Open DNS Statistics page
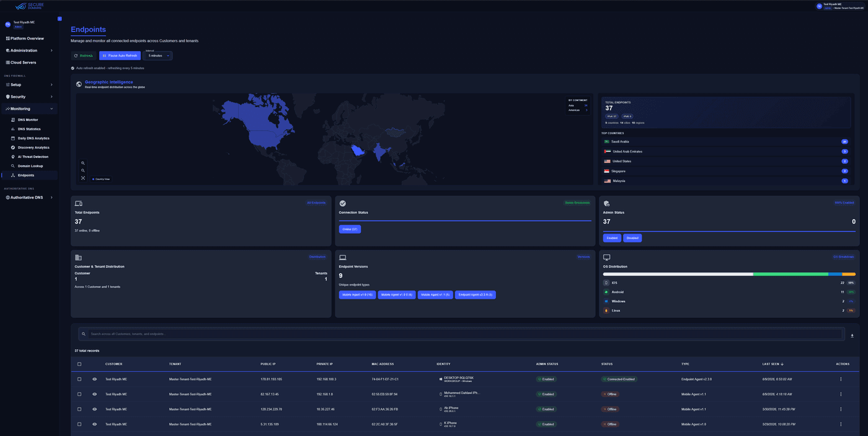Screen dimensions: 868x436 [x=29, y=129]
